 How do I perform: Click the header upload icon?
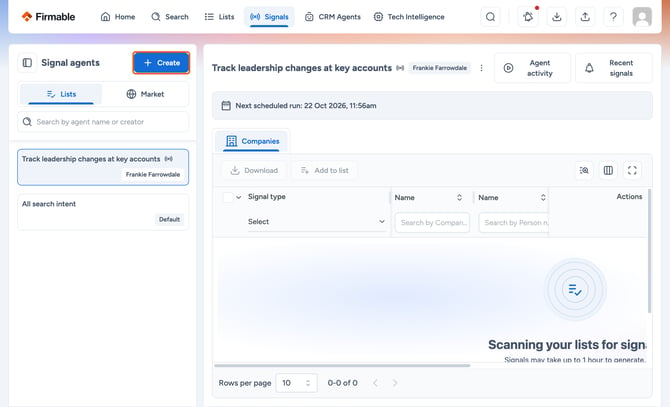(x=585, y=17)
